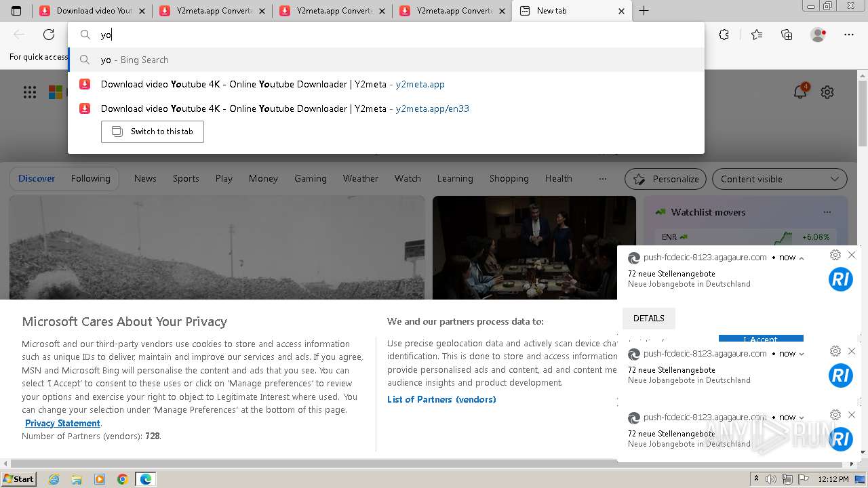The height and width of the screenshot is (488, 868).
Task: Launch Google Chrome from taskbar
Action: [122, 479]
